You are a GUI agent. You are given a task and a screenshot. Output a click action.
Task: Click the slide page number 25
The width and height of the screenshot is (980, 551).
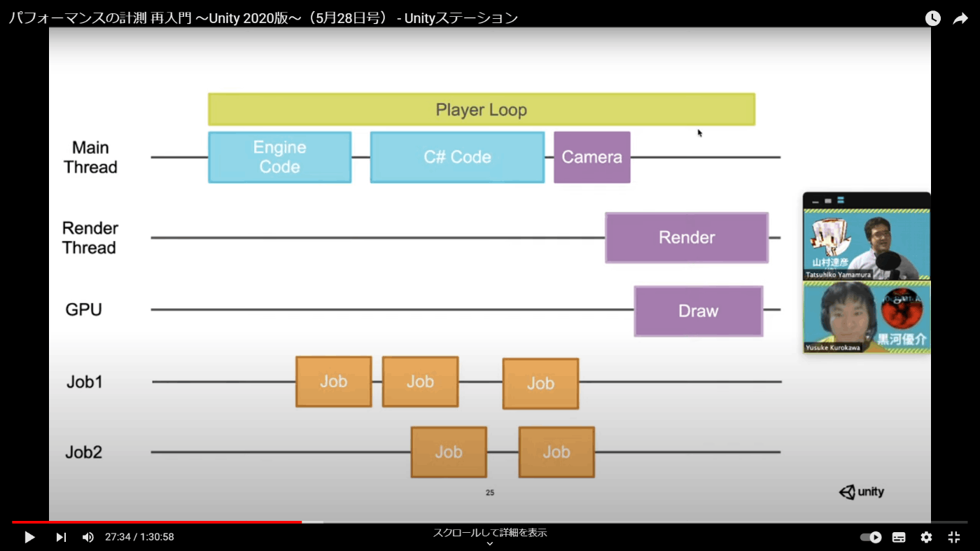coord(490,493)
